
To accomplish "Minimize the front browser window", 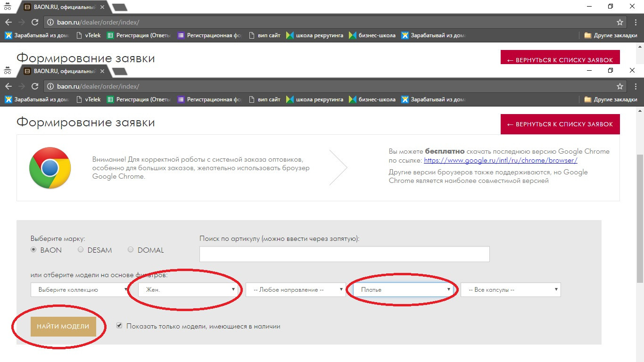I will click(x=589, y=71).
